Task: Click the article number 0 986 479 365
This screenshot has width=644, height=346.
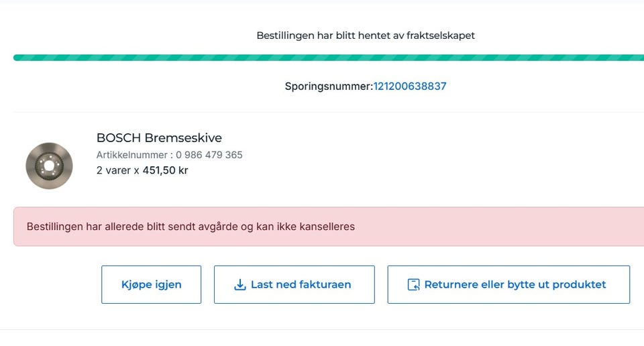Action: (x=209, y=155)
